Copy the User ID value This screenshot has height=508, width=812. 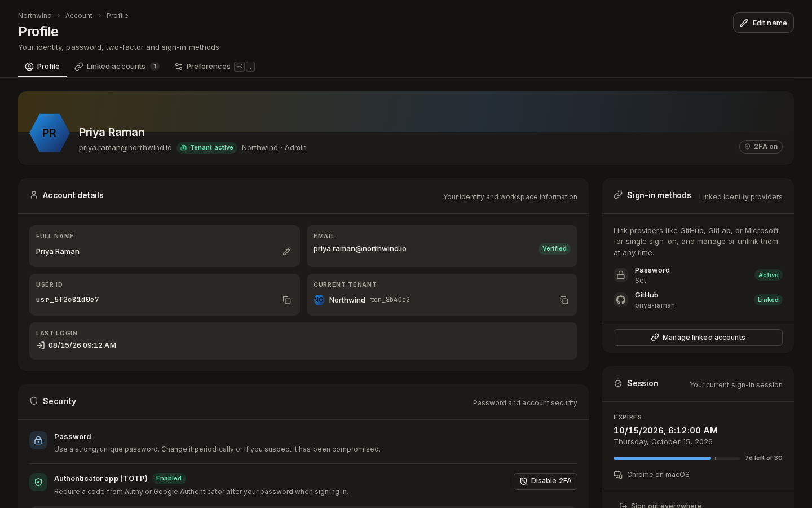286,300
